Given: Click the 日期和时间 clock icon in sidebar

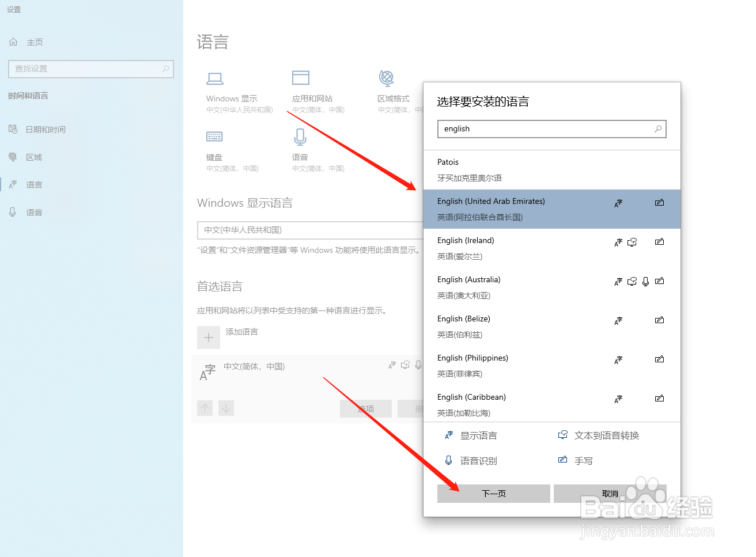Looking at the screenshot, I should click(x=13, y=129).
